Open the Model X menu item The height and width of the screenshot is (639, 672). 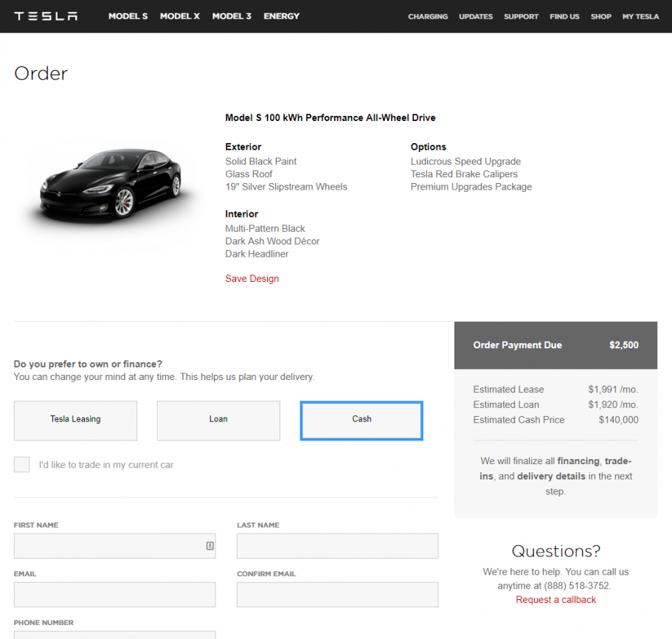pyautogui.click(x=180, y=16)
